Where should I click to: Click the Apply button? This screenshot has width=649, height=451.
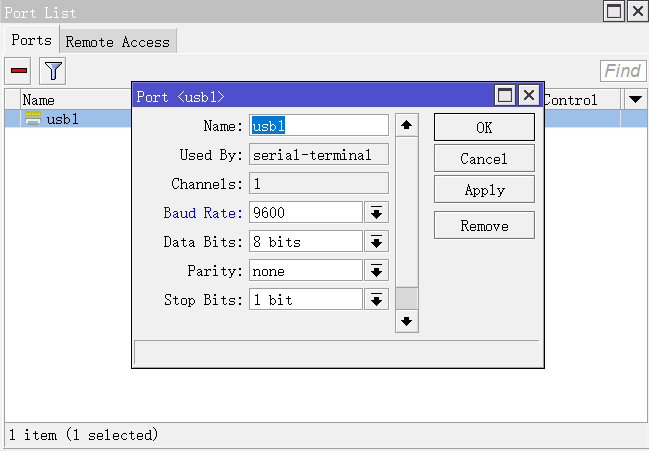[x=484, y=190]
